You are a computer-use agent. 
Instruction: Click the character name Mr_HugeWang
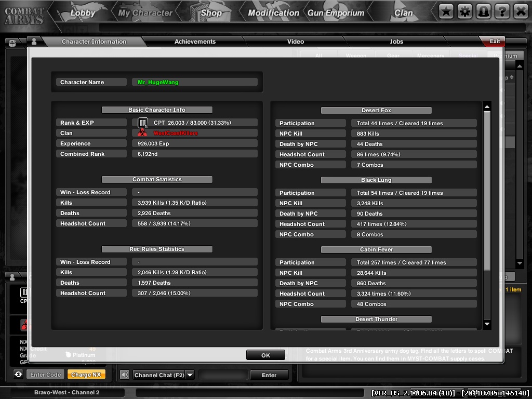point(158,82)
